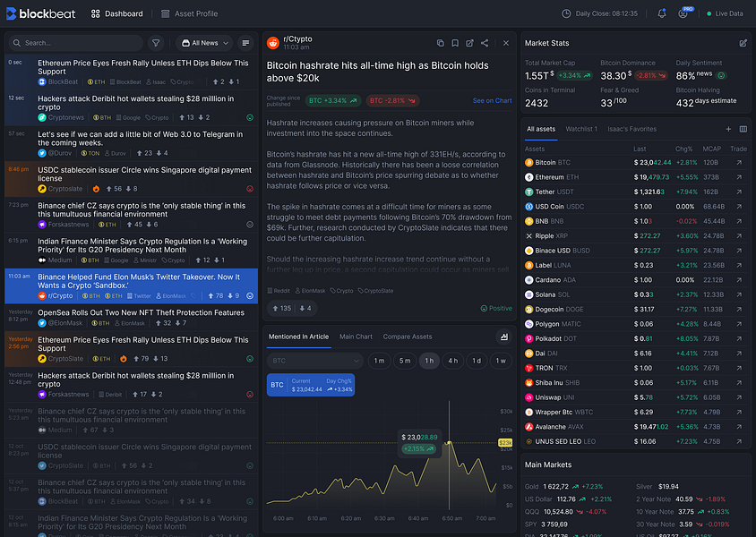Bookmark the Bitcoin hashrate article
The width and height of the screenshot is (756, 537).
point(455,43)
